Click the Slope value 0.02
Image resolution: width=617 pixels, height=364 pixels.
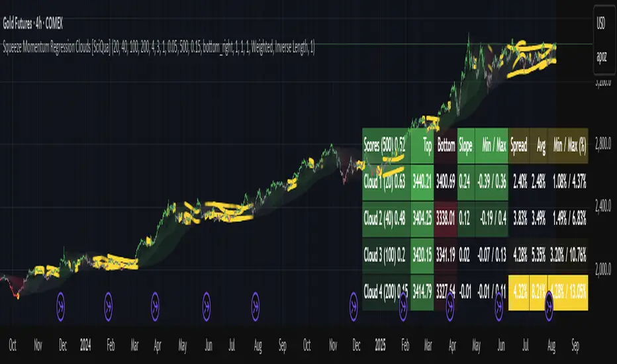pos(465,255)
